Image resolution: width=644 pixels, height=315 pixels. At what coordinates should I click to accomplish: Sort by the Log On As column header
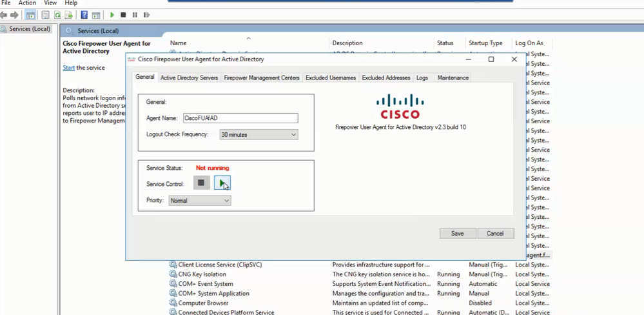tap(532, 43)
